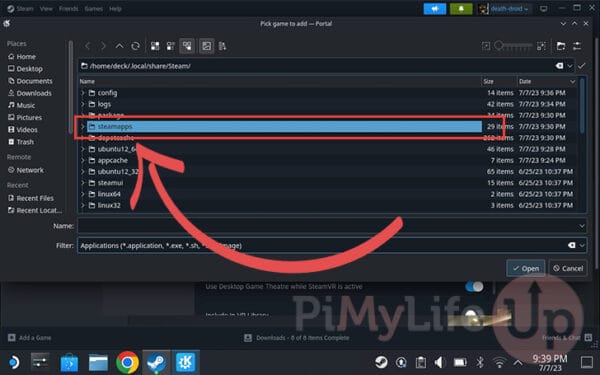The width and height of the screenshot is (600, 375).
Task: Open Downloads in Places sidebar
Action: (30, 93)
